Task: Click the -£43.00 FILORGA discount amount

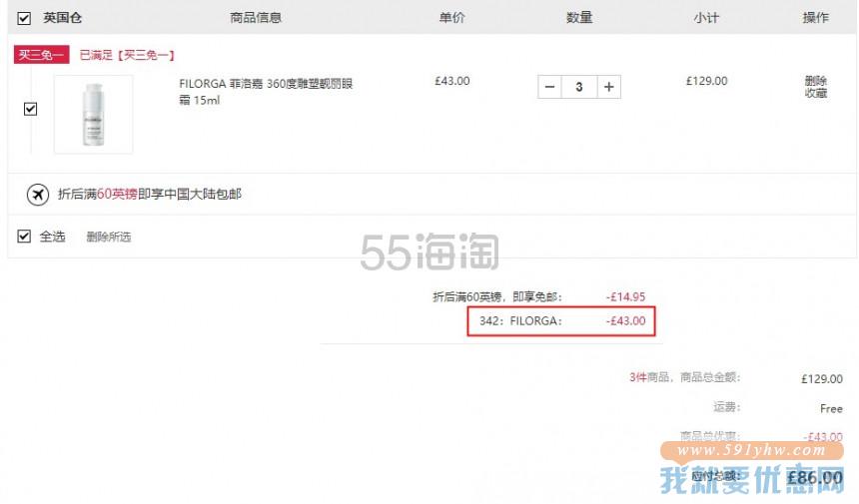Action: click(x=625, y=320)
